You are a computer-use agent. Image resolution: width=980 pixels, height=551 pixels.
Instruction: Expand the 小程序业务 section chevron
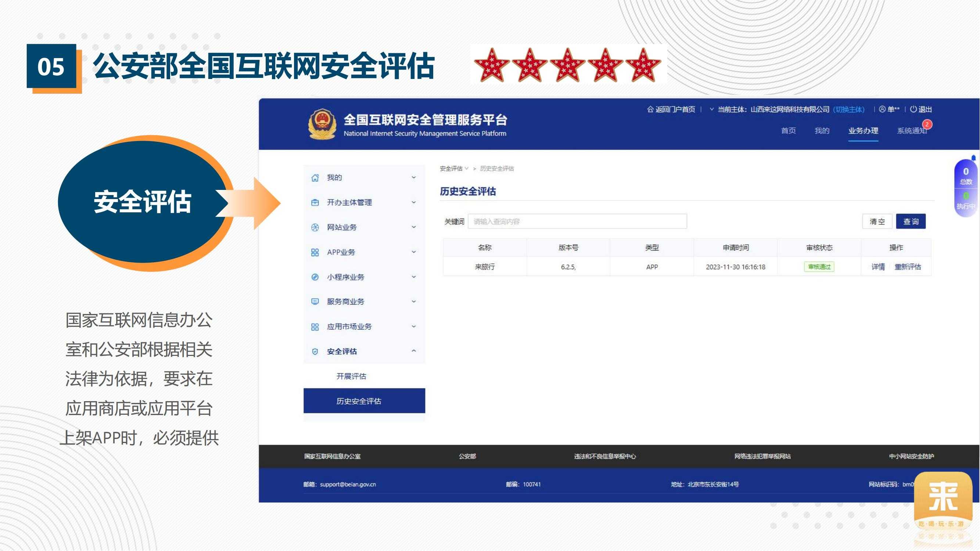pos(414,277)
